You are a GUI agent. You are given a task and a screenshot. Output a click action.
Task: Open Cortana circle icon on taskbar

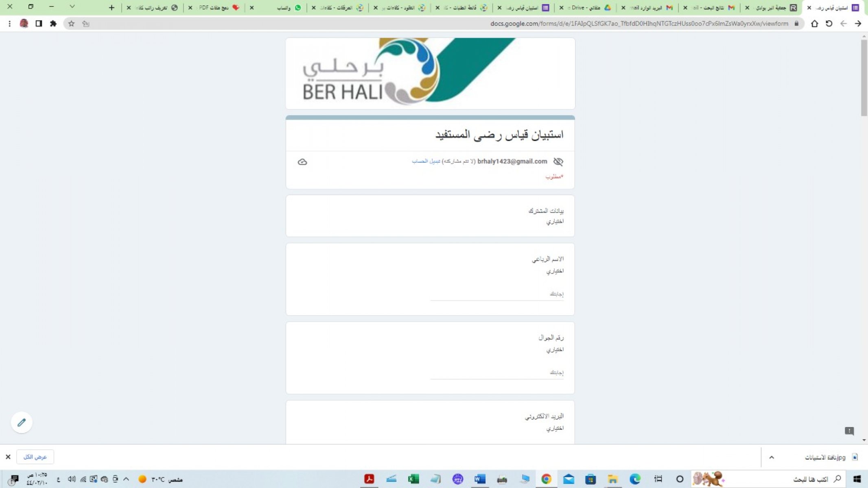tap(680, 479)
